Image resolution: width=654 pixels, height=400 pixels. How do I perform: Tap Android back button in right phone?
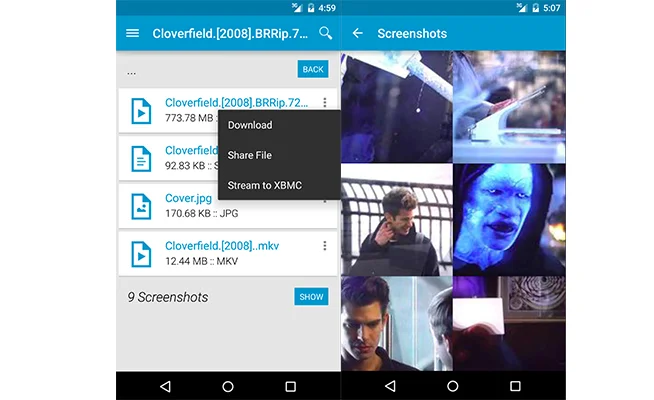point(390,386)
